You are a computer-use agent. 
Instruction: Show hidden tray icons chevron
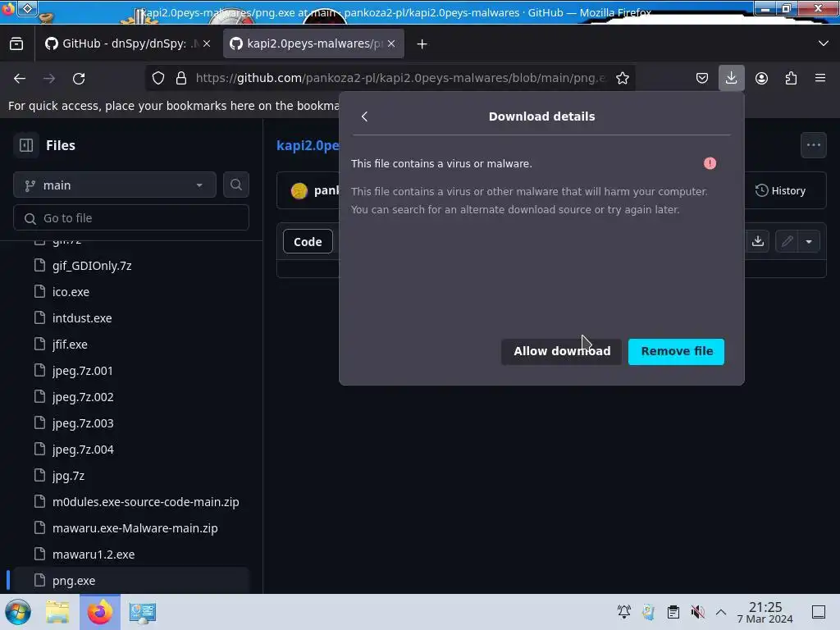721,612
